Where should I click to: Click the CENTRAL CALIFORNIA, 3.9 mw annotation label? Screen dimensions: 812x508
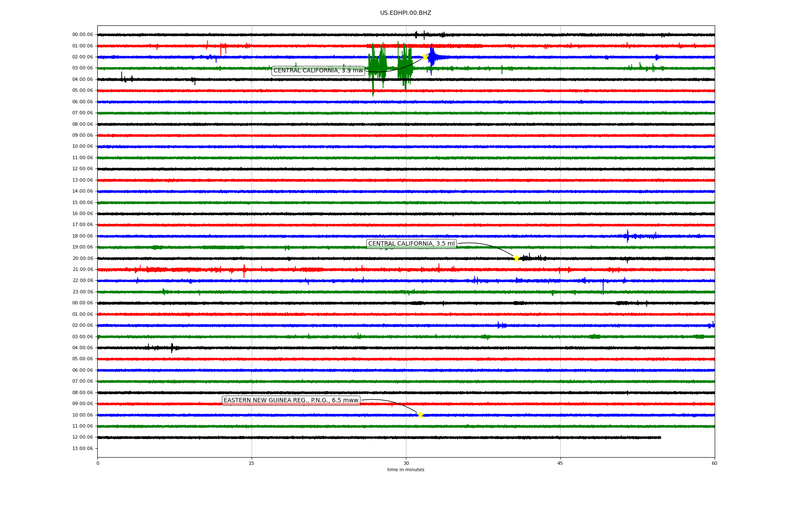[x=318, y=71]
